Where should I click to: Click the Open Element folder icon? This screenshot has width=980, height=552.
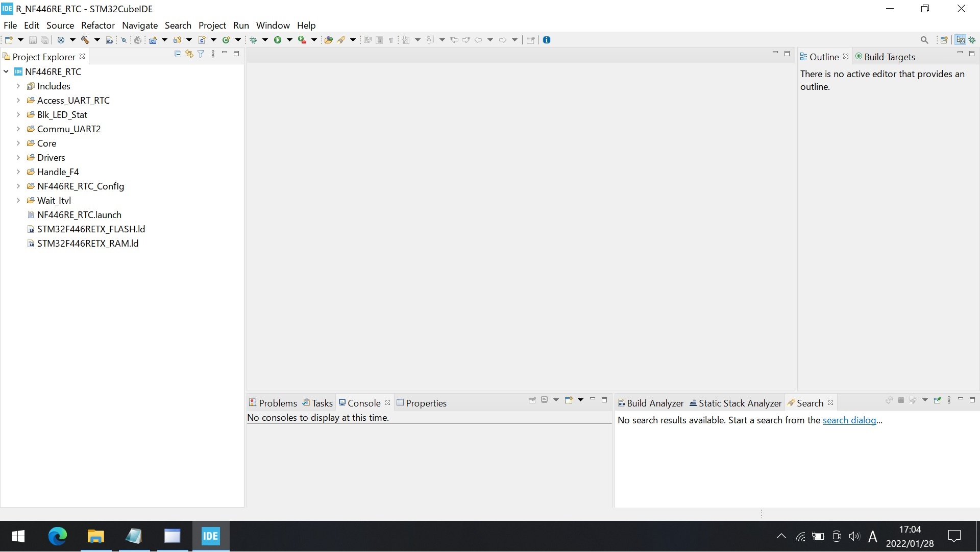coord(328,40)
